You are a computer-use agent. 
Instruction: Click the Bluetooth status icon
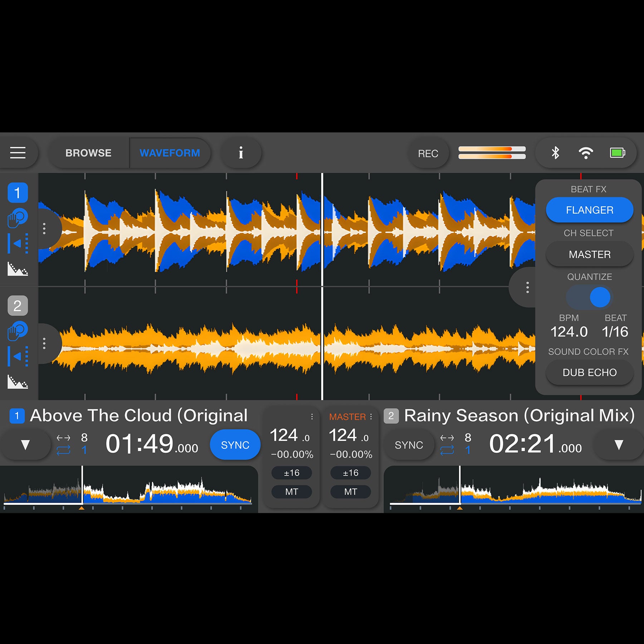555,153
